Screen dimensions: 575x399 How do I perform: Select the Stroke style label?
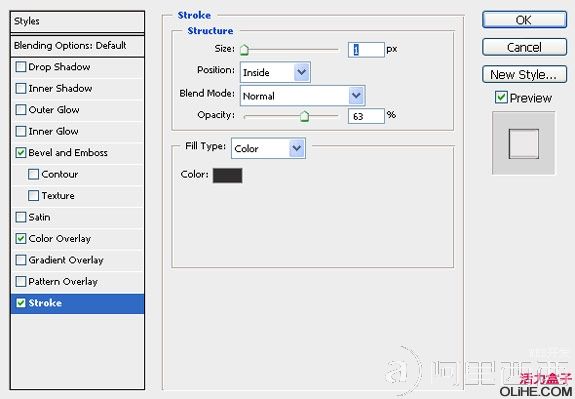coord(45,303)
